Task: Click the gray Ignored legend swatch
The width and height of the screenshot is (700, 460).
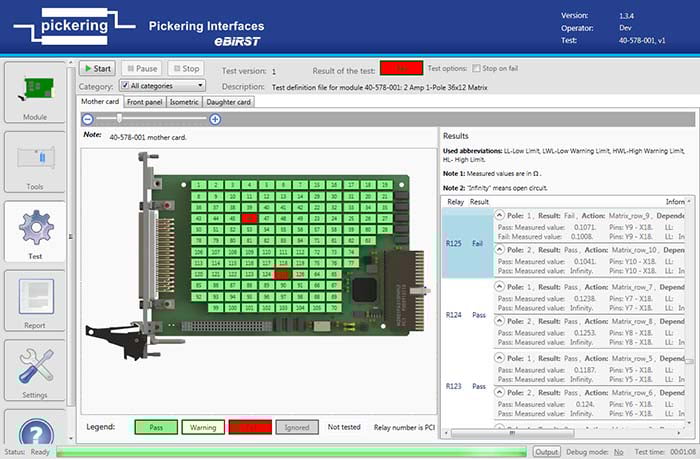Action: point(297,427)
